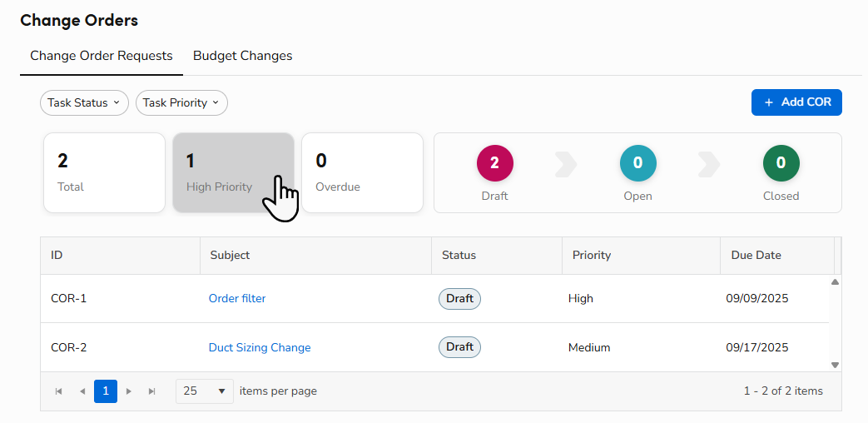Click the High priority cell
The width and height of the screenshot is (868, 423).
click(581, 298)
